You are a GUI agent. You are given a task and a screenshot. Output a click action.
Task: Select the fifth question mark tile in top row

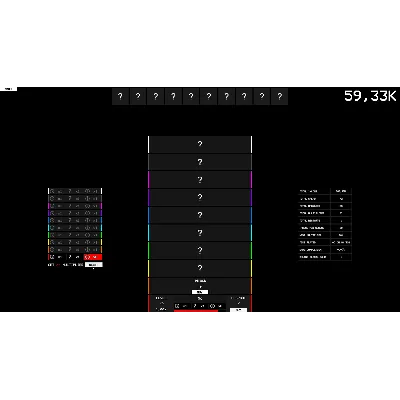click(191, 97)
